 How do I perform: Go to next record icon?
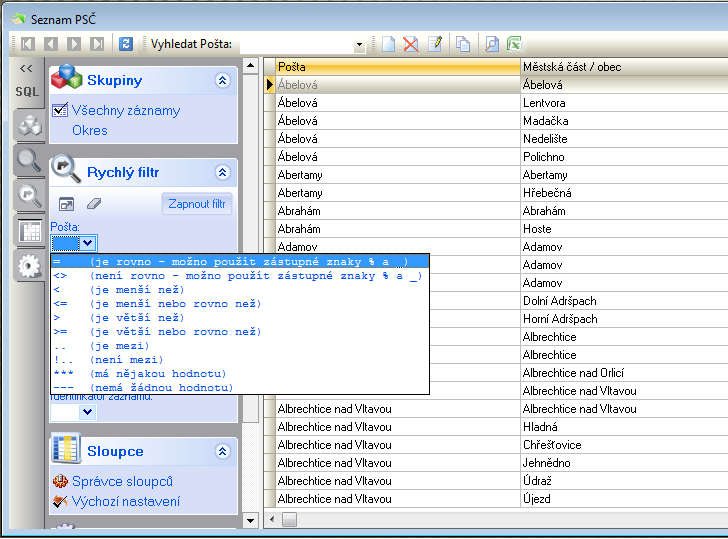(74, 44)
